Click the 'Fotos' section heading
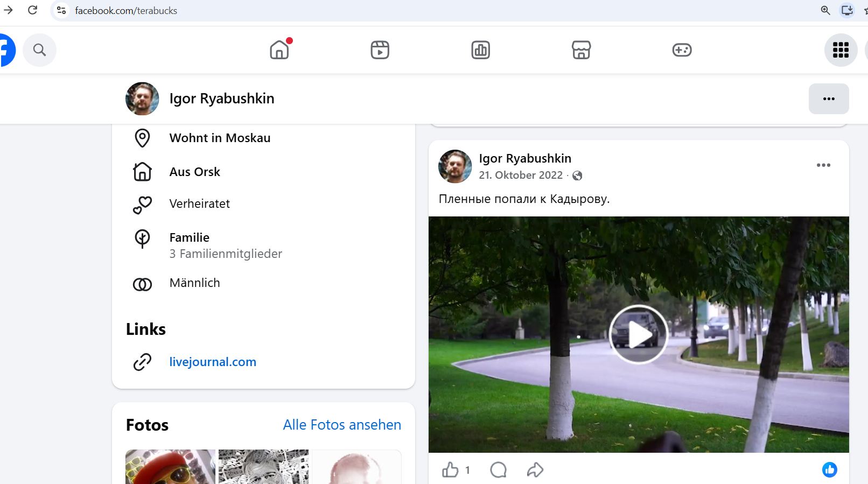This screenshot has width=868, height=484. pos(147,425)
